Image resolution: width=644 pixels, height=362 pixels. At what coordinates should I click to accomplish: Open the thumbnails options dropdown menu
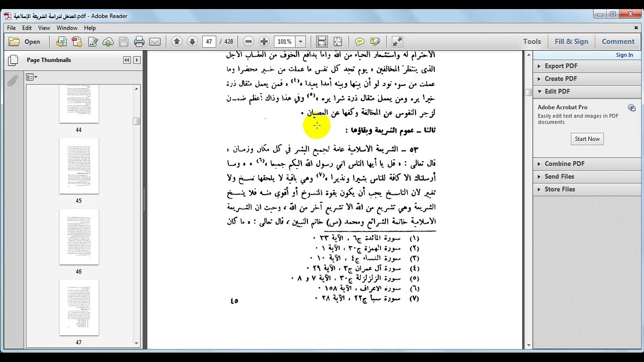click(x=31, y=77)
